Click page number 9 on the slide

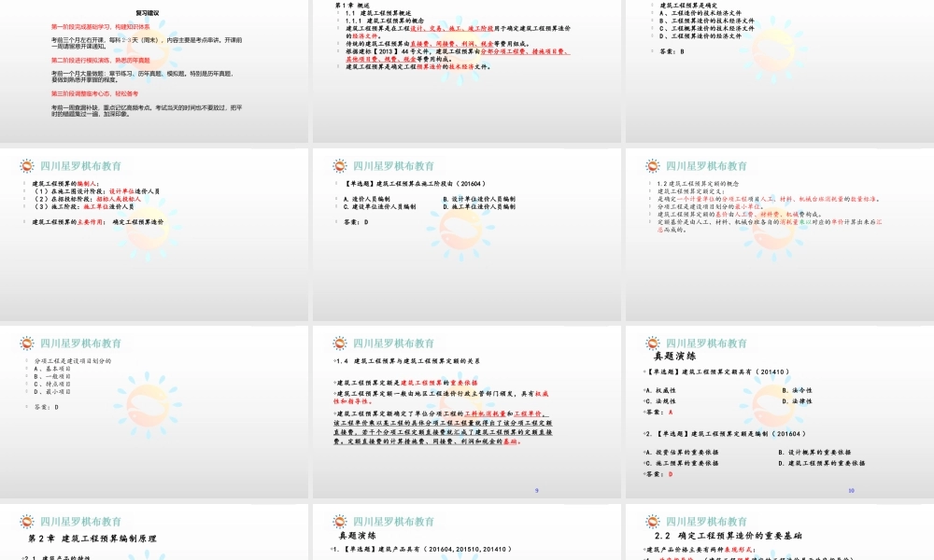(536, 491)
